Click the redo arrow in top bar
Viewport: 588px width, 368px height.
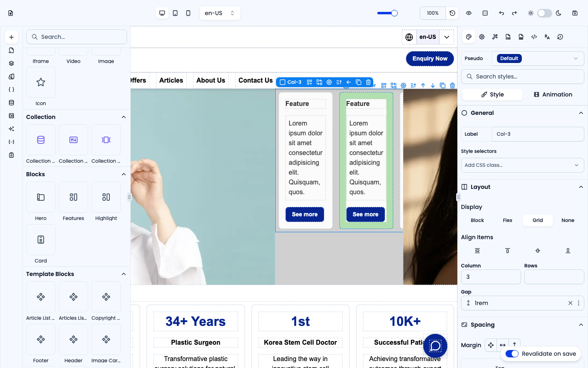514,13
